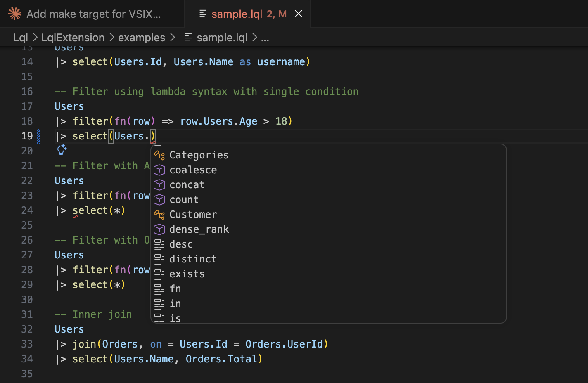The width and height of the screenshot is (588, 383).
Task: Click the desc keyword icon
Action: click(159, 244)
